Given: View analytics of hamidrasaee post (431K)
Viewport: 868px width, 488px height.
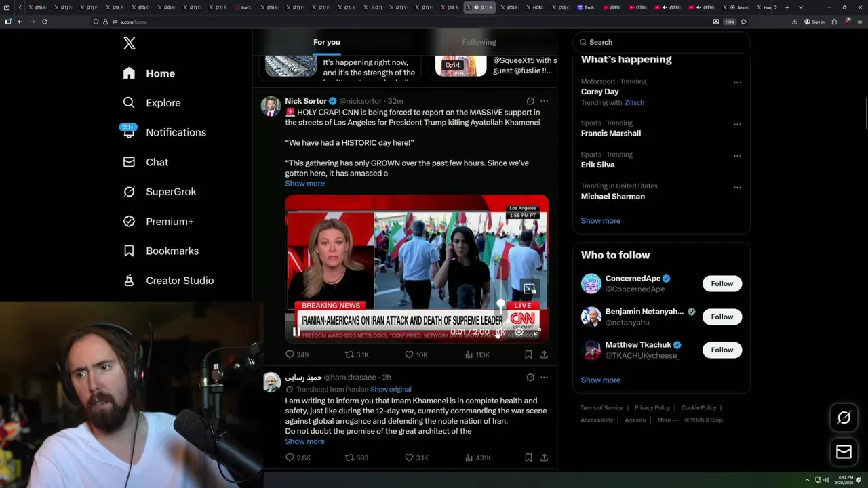Looking at the screenshot, I should click(477, 457).
